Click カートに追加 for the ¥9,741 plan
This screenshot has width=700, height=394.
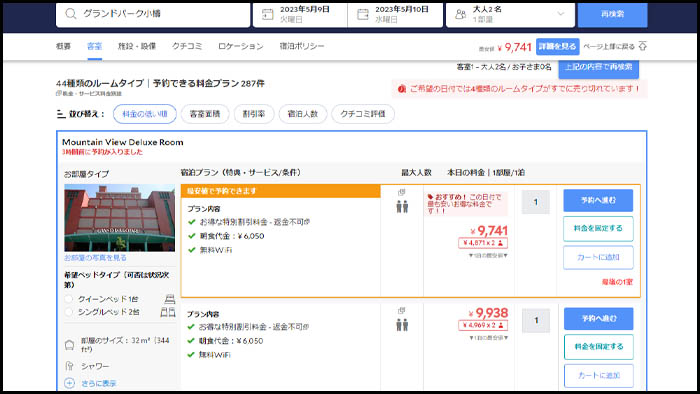coord(598,257)
